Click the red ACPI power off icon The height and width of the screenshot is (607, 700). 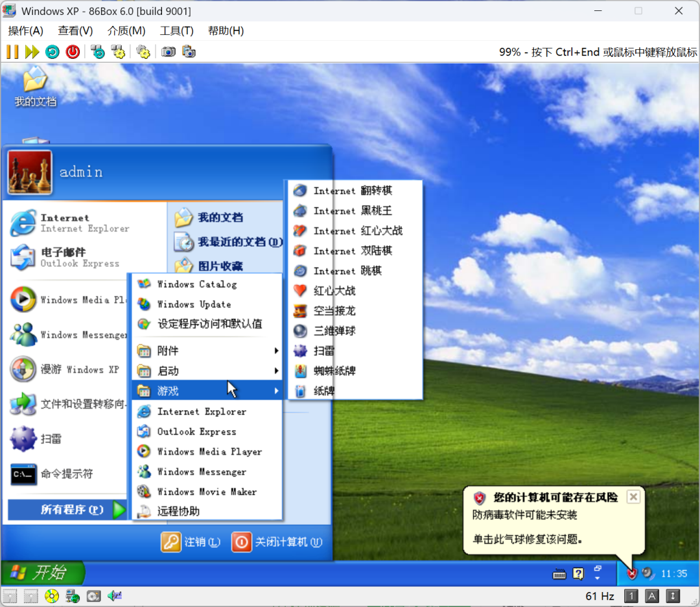point(73,52)
